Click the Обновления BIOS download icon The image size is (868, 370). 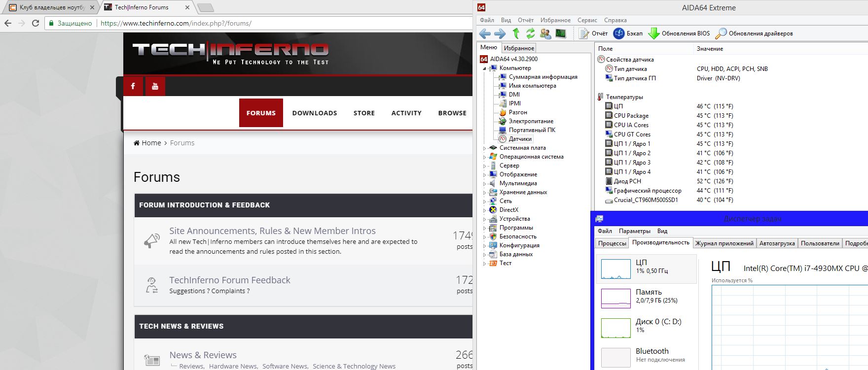(x=654, y=34)
